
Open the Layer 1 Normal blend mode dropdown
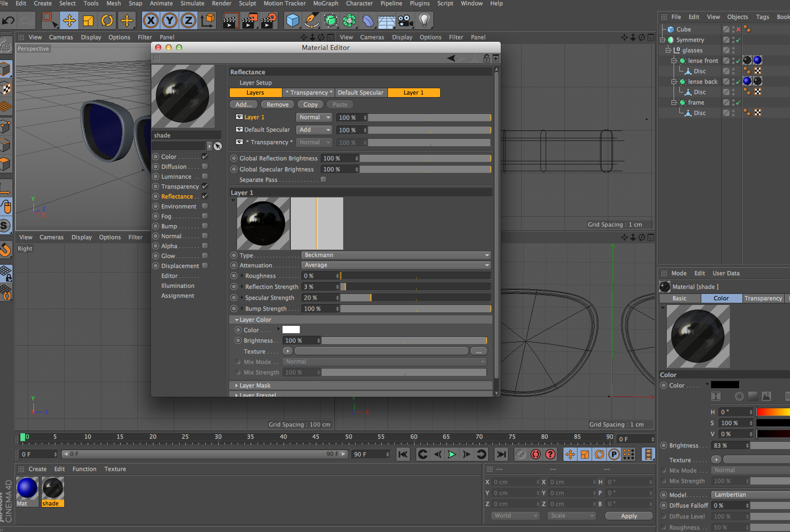pos(314,117)
